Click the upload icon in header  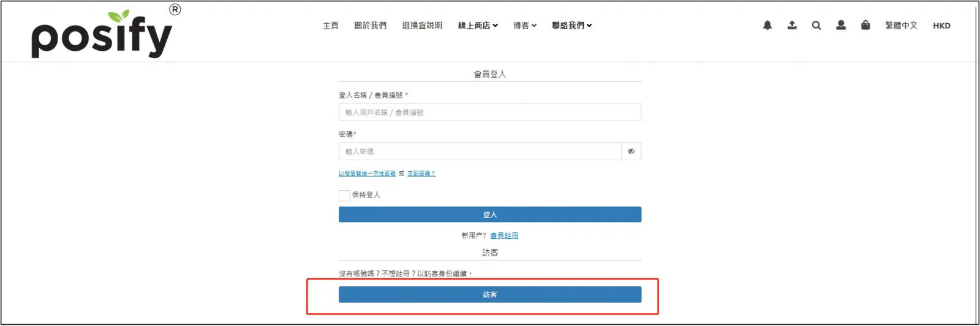pyautogui.click(x=792, y=25)
